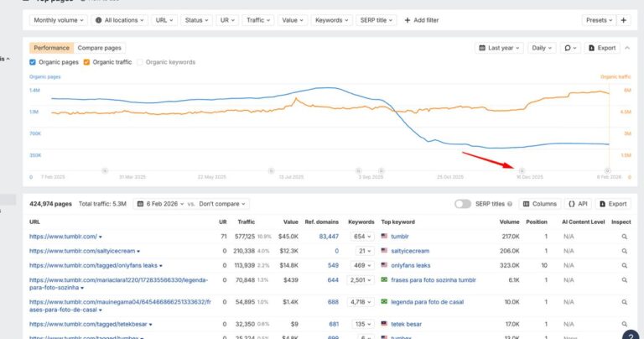Screen dimensions: 644x339
Task: Uncheck the Organic pages checkbox
Action: click(33, 62)
